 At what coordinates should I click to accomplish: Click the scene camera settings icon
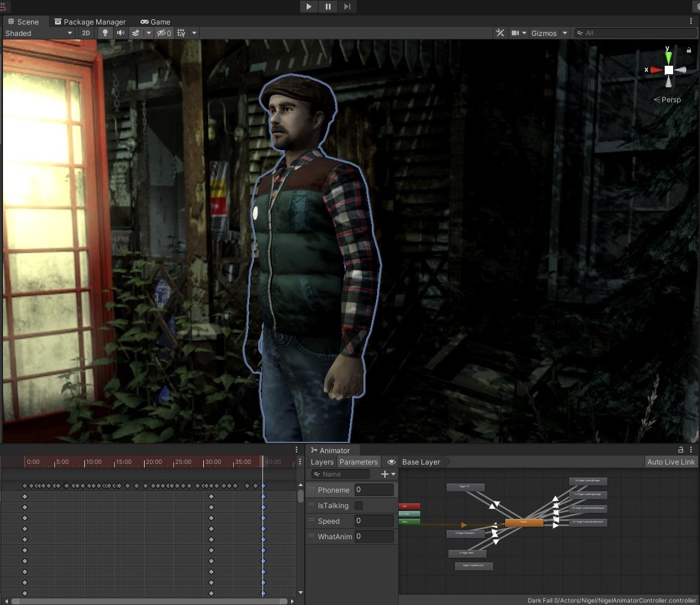(x=515, y=33)
